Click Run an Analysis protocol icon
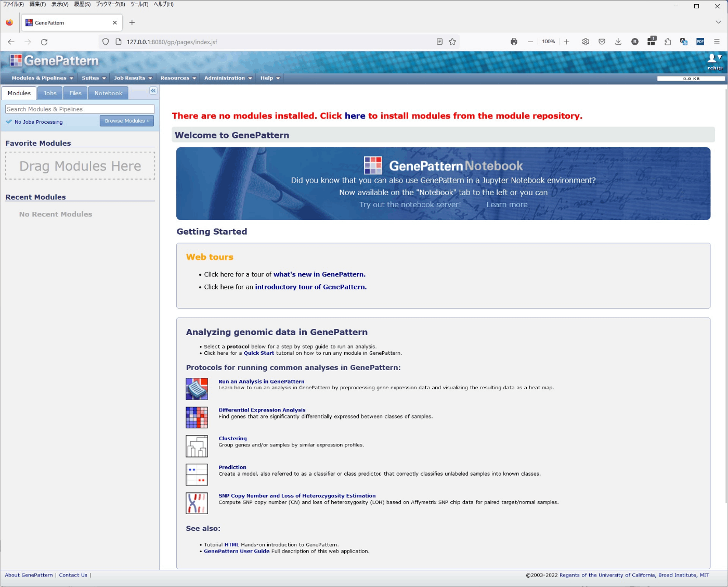Viewport: 728px width, 587px height. click(x=197, y=389)
